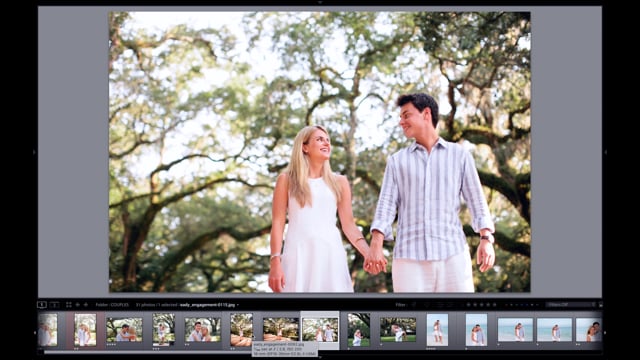The height and width of the screenshot is (360, 640).
Task: Open the second window display button 2
Action: (54, 304)
